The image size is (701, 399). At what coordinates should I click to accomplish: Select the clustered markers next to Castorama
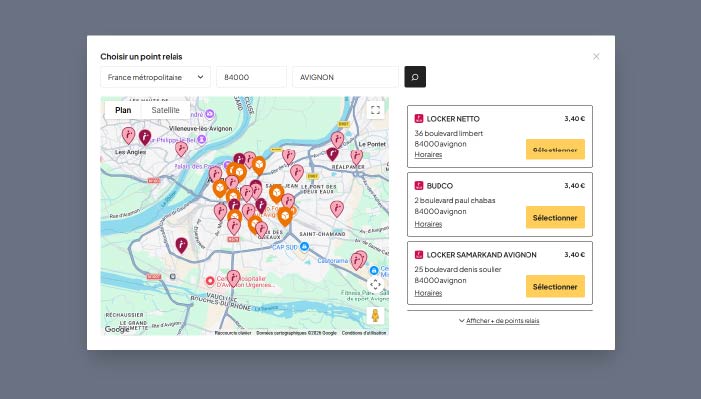pos(359,260)
